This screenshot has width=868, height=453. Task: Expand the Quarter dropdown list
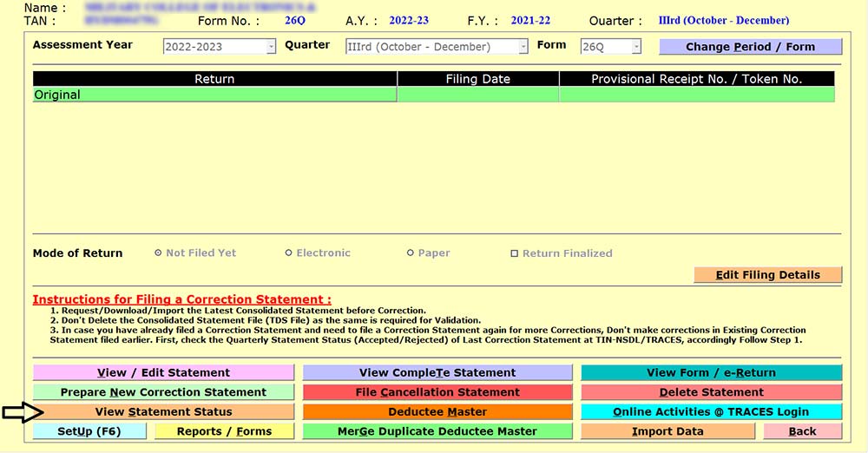522,47
